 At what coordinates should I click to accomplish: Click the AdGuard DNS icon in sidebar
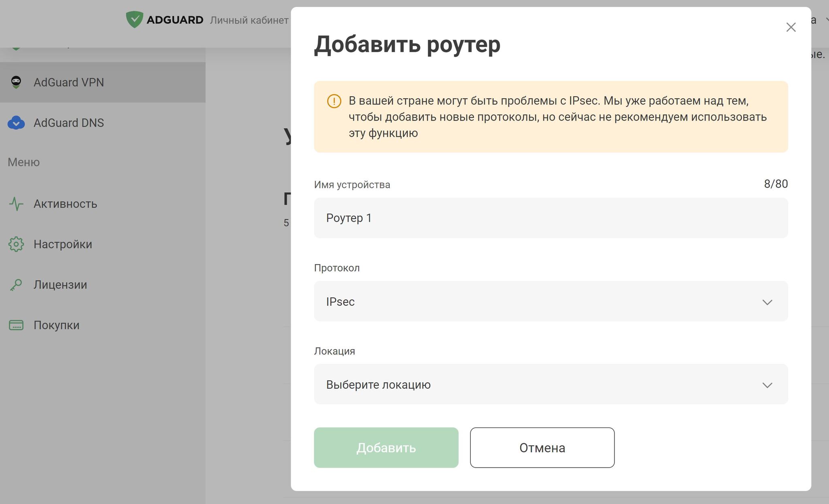[17, 123]
